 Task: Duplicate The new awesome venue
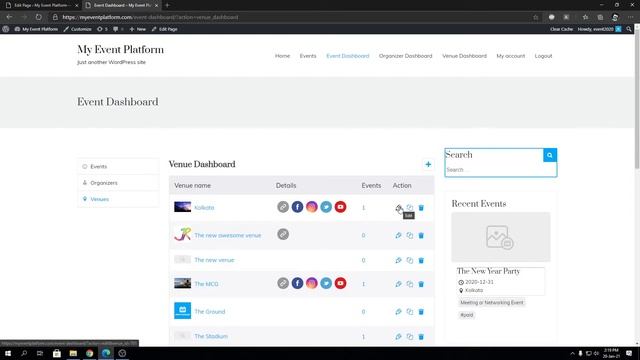pyautogui.click(x=409, y=236)
